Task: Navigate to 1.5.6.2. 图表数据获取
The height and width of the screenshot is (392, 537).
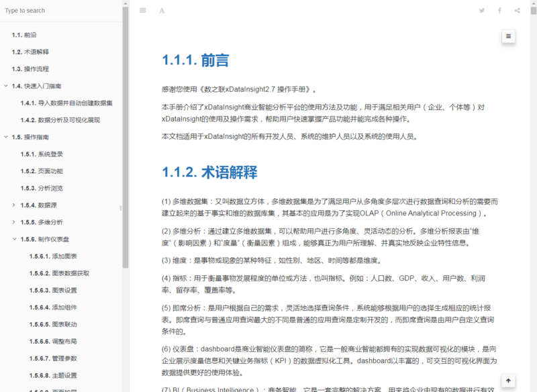Action: (59, 274)
